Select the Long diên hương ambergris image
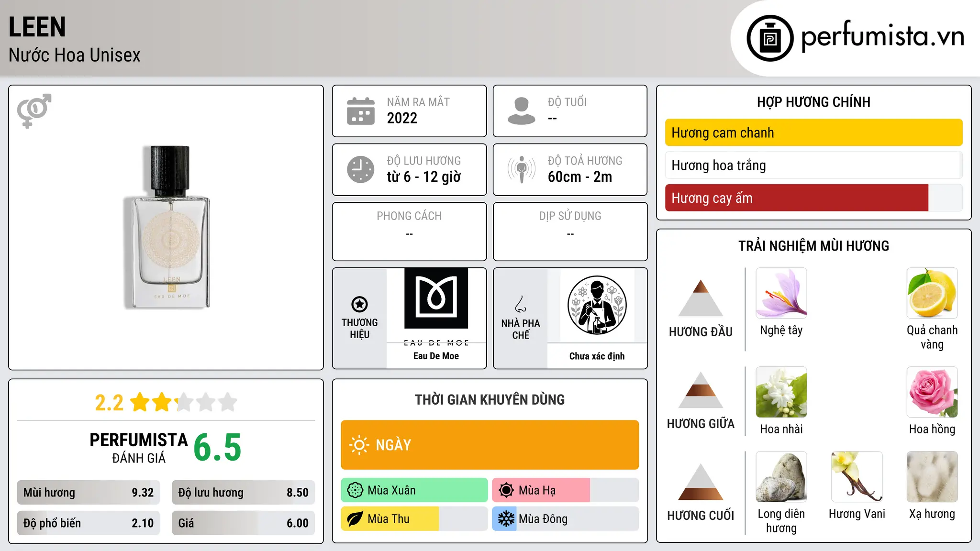The image size is (980, 551). pyautogui.click(x=781, y=477)
